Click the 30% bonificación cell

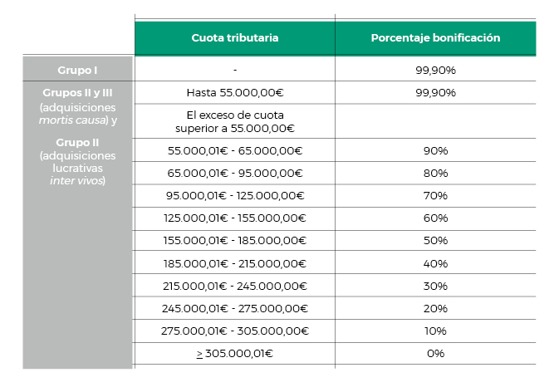(435, 286)
